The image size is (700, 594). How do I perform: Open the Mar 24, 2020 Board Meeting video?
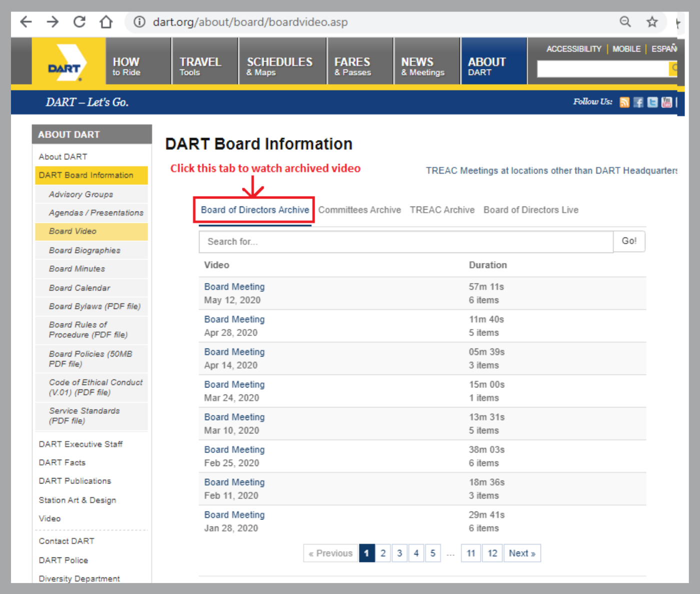[234, 384]
